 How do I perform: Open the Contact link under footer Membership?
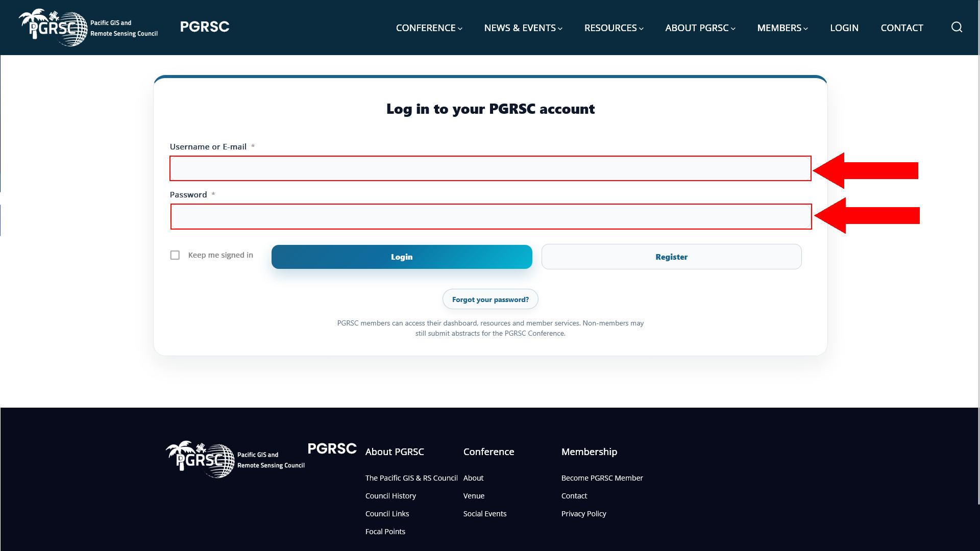click(x=574, y=496)
